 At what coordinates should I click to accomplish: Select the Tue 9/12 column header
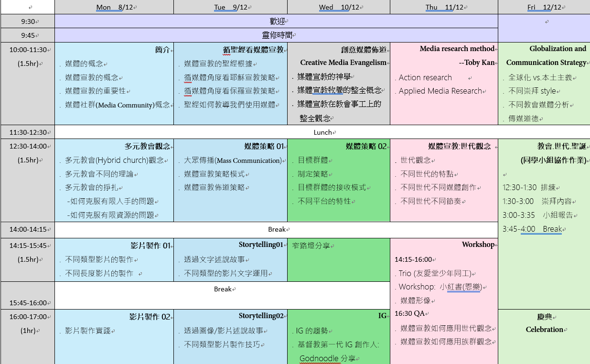tap(230, 7)
